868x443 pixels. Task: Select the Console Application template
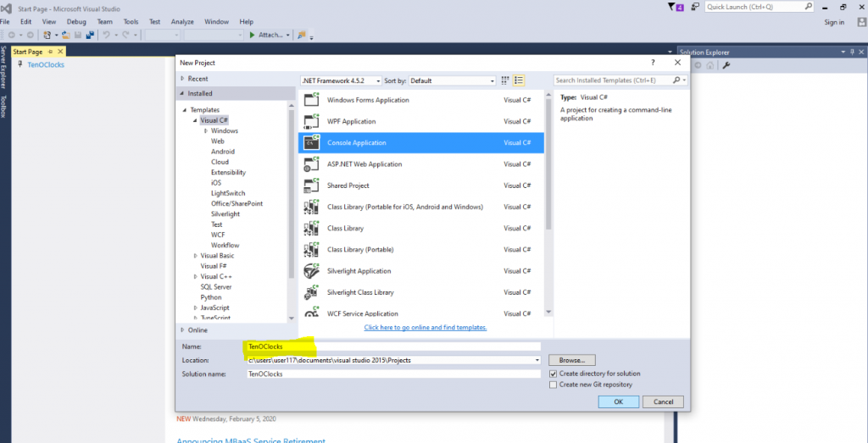[421, 142]
